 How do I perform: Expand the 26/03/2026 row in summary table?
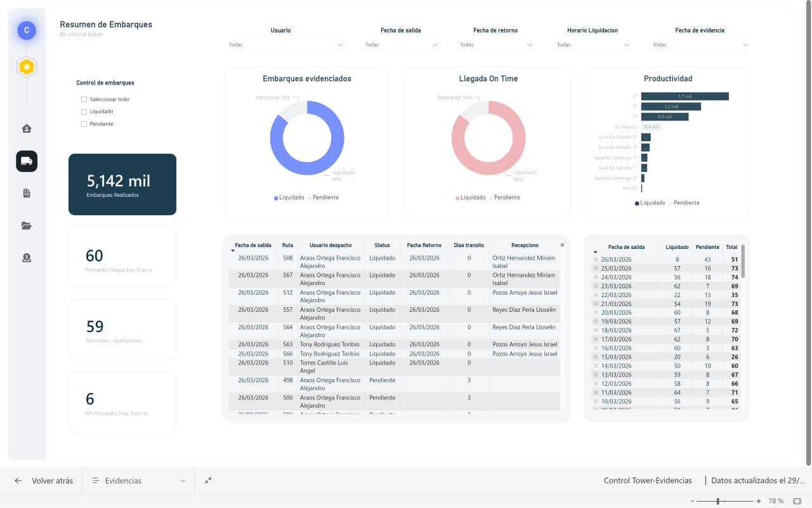click(596, 260)
